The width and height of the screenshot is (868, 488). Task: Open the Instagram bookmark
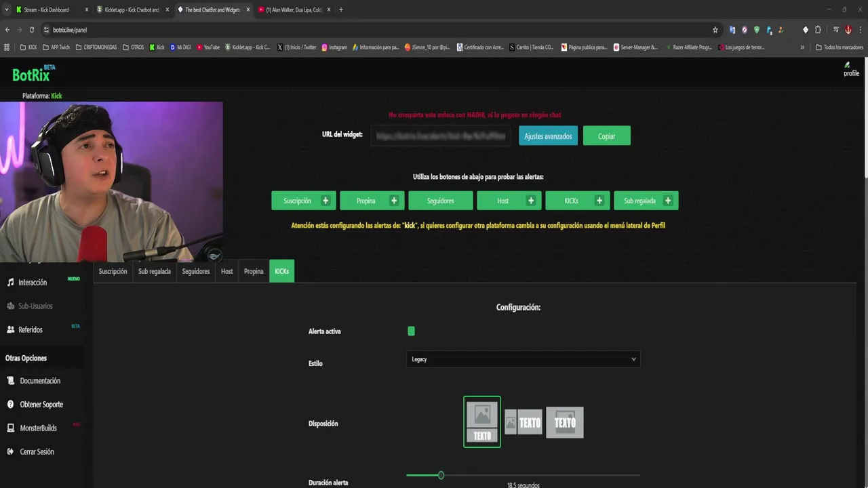[334, 47]
